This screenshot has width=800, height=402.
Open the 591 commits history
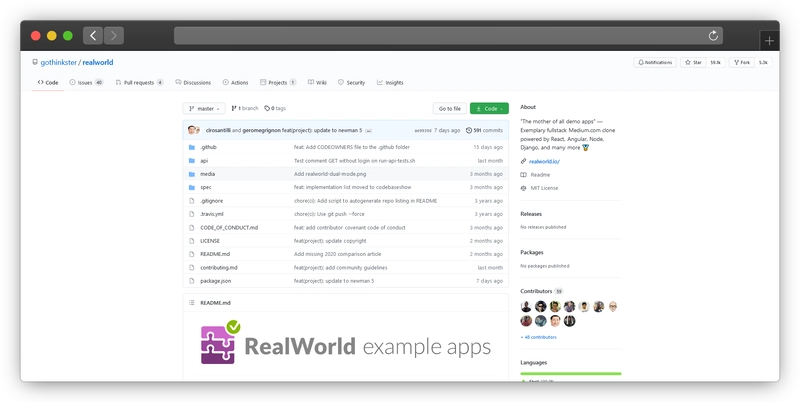tap(488, 131)
